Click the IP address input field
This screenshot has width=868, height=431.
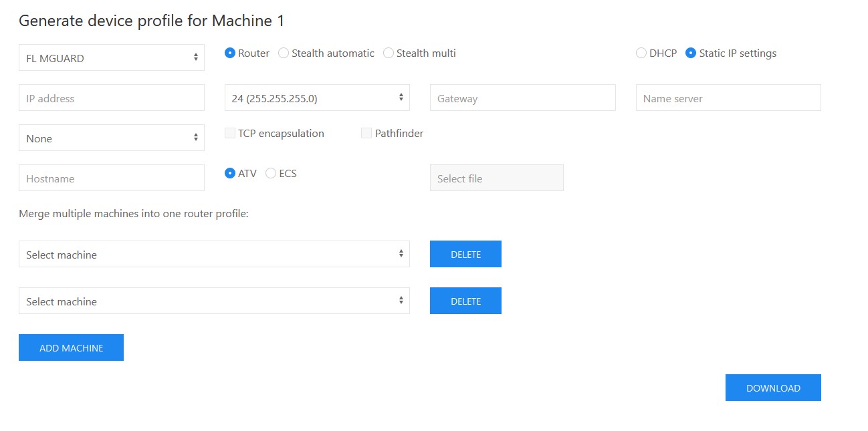click(111, 98)
